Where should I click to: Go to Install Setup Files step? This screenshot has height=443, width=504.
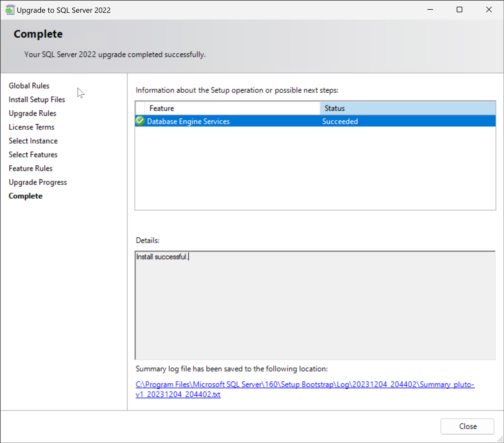pos(37,100)
